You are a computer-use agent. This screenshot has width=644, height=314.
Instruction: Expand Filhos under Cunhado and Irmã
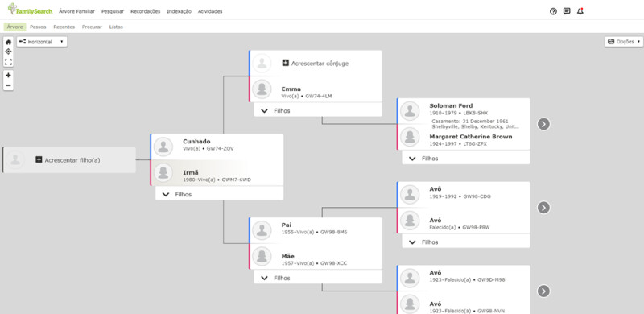tap(219, 194)
